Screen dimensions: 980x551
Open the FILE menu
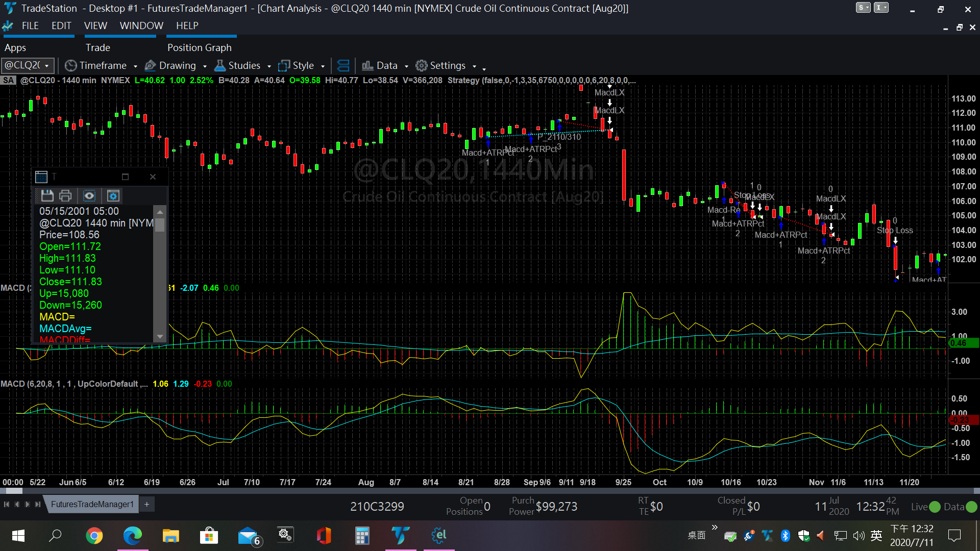pyautogui.click(x=30, y=26)
